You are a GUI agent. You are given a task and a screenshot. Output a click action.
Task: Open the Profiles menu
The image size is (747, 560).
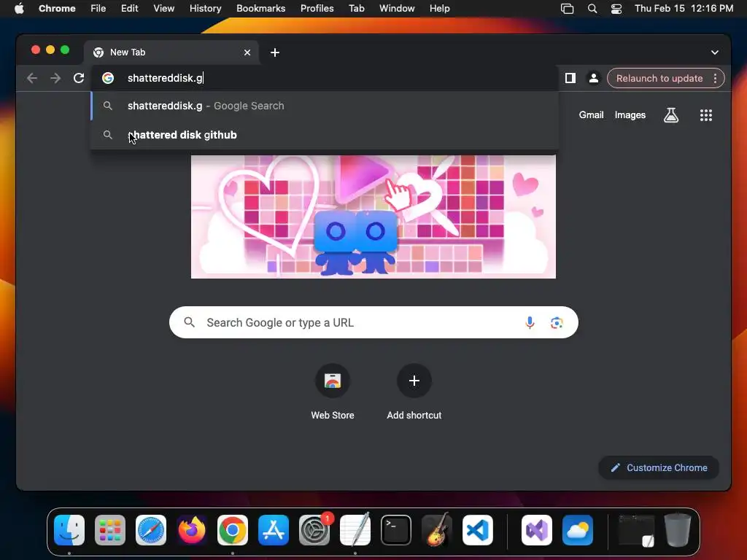(317, 9)
